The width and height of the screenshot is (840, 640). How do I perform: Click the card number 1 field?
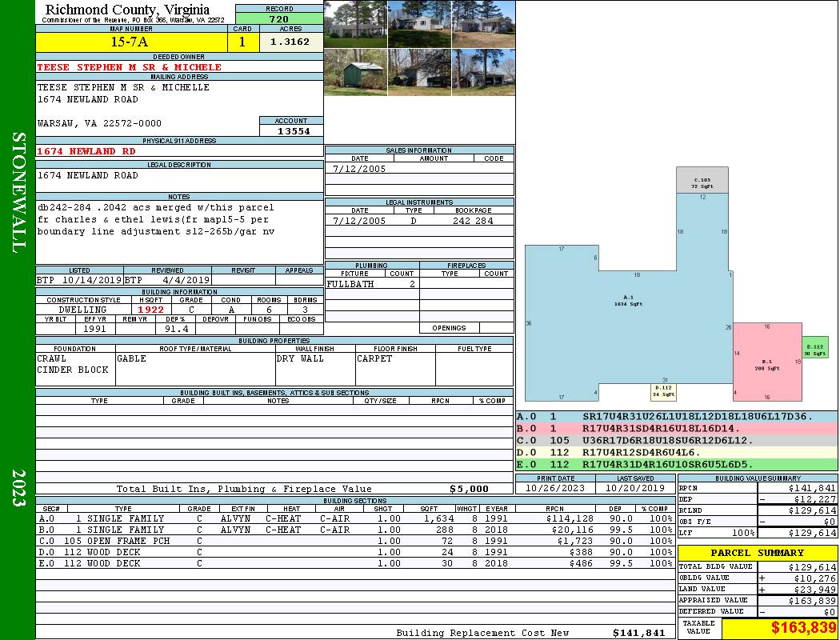(x=242, y=42)
